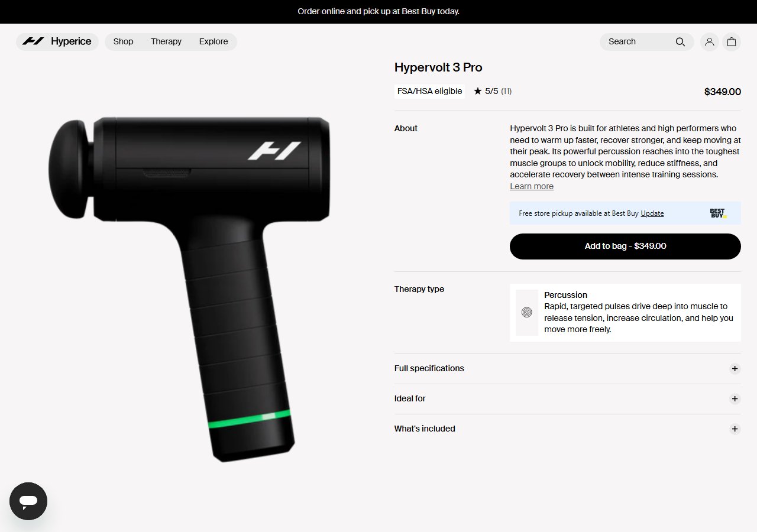Update the Best Buy pickup store
Screen dimensions: 757x532
652,213
